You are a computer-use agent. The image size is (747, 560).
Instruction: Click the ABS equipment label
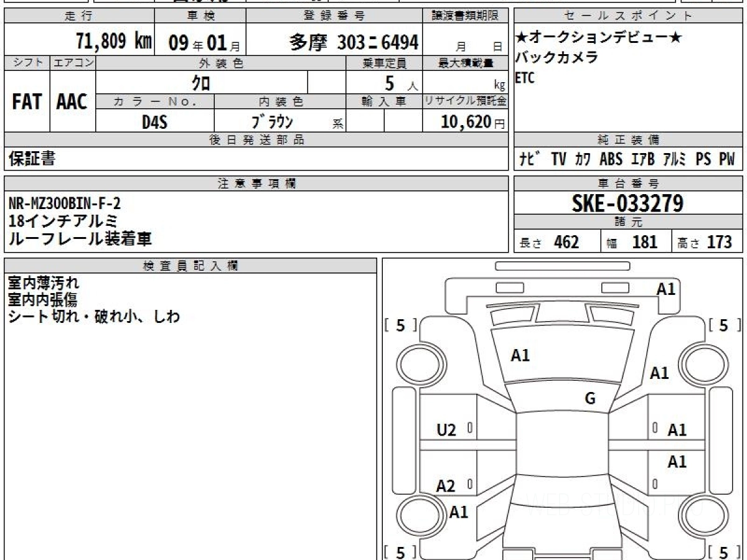click(x=611, y=159)
